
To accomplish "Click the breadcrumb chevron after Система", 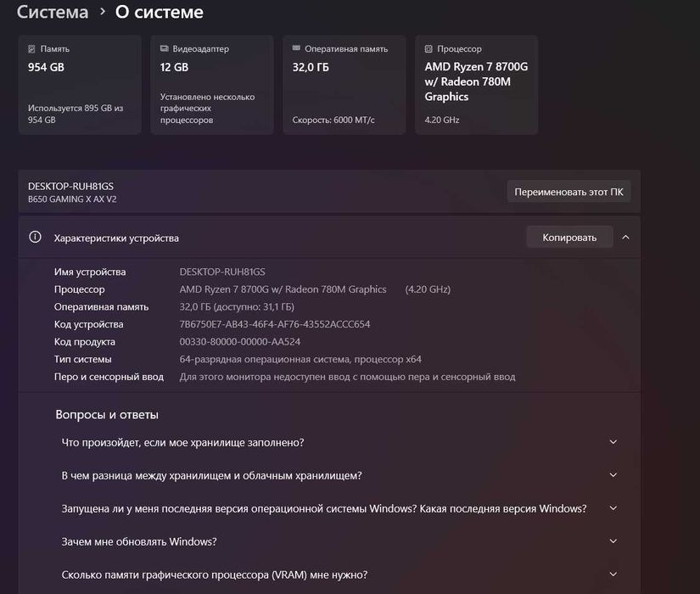I will (102, 13).
